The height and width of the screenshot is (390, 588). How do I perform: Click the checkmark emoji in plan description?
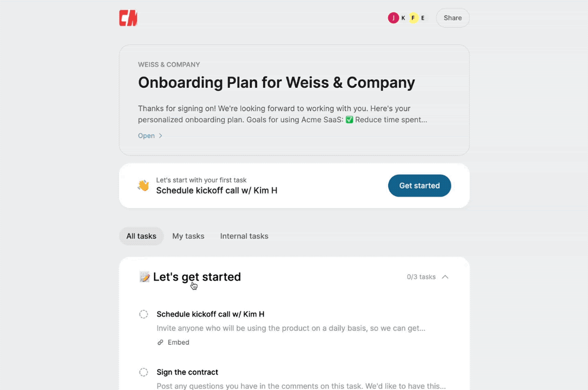(x=350, y=120)
